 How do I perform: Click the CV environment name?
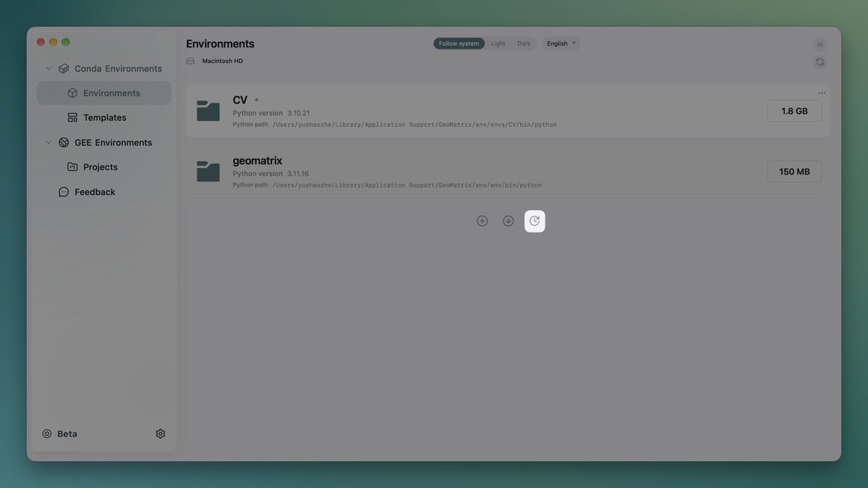point(240,100)
